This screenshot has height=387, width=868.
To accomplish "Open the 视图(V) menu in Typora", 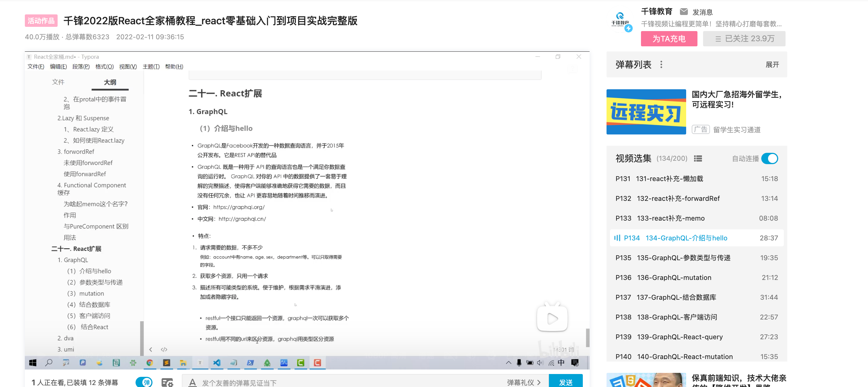I will click(x=128, y=66).
